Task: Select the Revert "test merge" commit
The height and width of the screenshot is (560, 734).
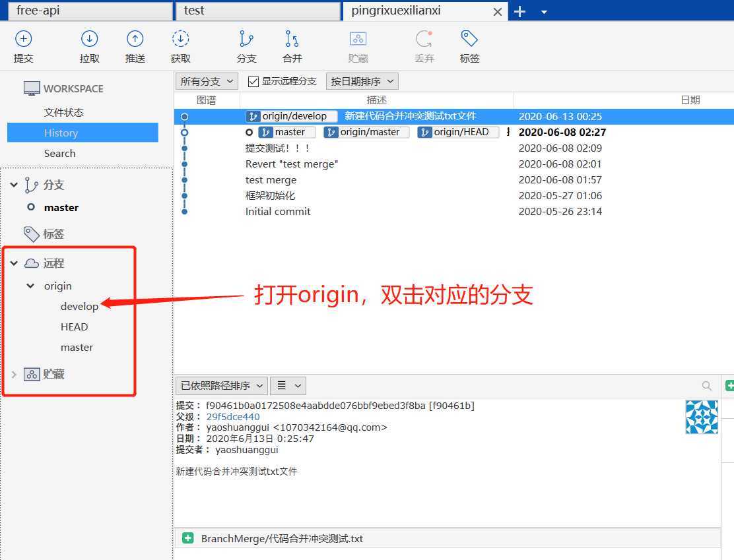Action: [454, 164]
